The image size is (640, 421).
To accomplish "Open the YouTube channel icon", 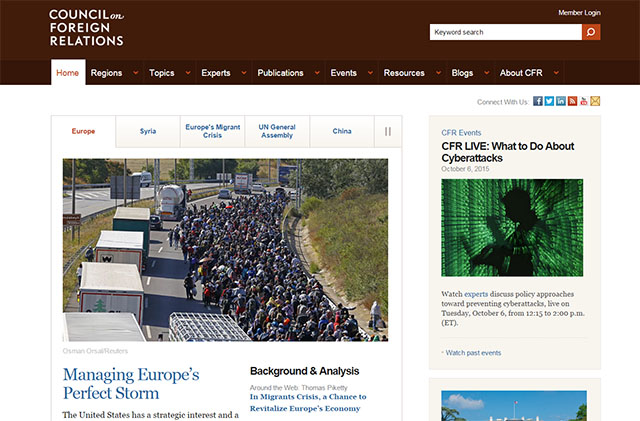I will point(584,101).
